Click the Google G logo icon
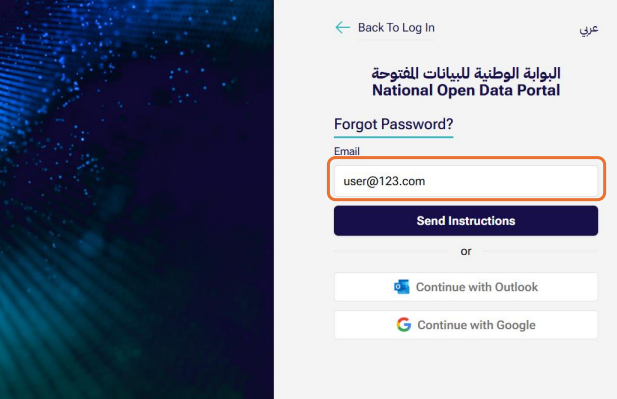Screen dimensions: 617x399 coord(404,325)
